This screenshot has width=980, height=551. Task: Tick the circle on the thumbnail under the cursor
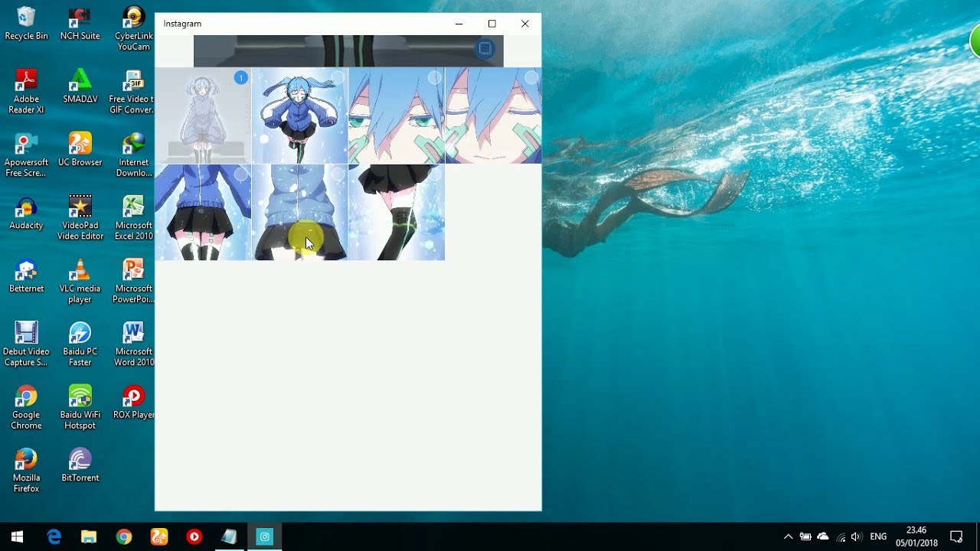[338, 174]
